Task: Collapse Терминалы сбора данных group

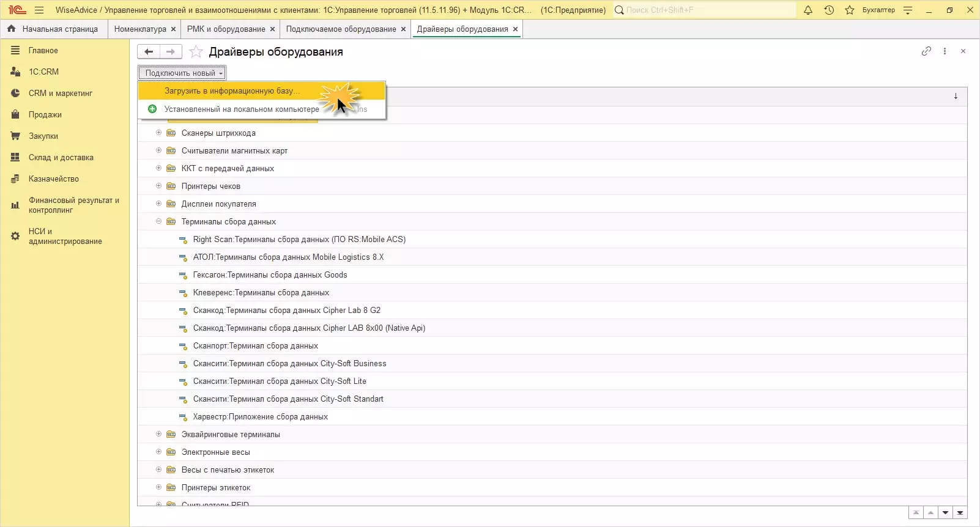Action: (158, 221)
